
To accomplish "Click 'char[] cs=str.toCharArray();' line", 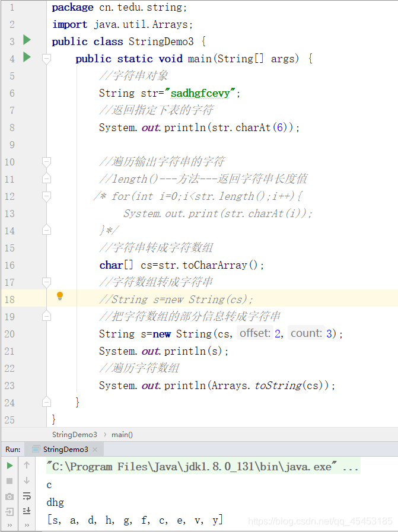I will [182, 265].
